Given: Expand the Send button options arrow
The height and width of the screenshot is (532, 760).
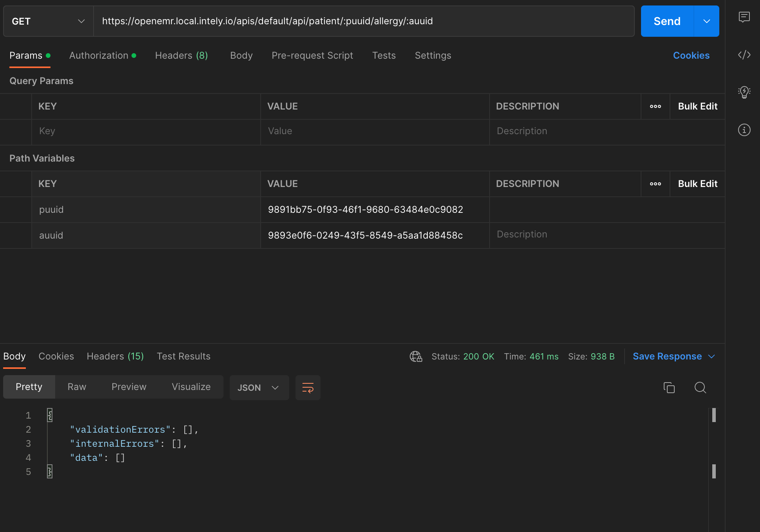Looking at the screenshot, I should (706, 21).
